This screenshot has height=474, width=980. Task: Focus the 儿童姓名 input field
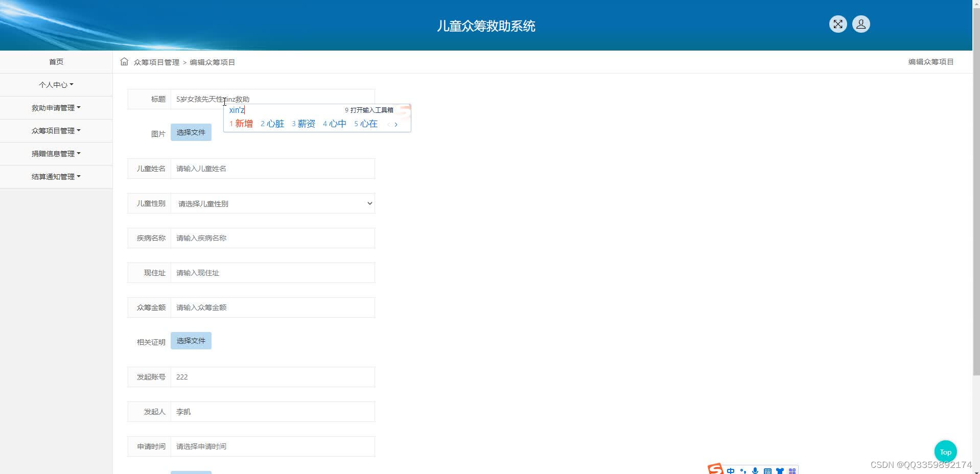(273, 169)
